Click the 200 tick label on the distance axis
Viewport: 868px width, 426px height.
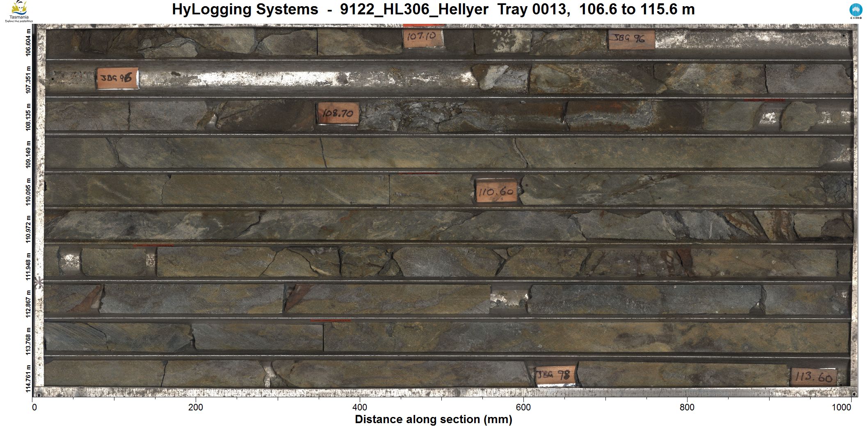[x=196, y=407]
